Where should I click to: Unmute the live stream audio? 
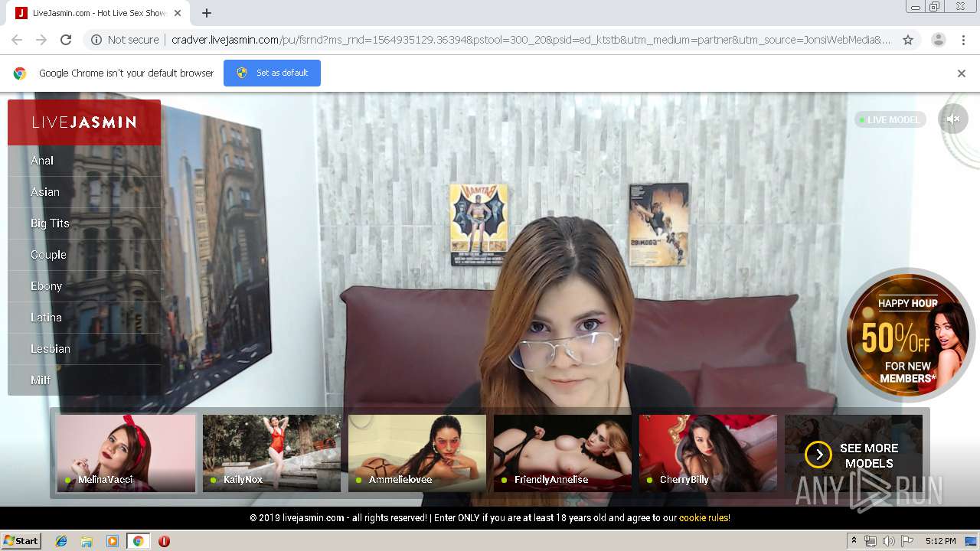pos(953,119)
